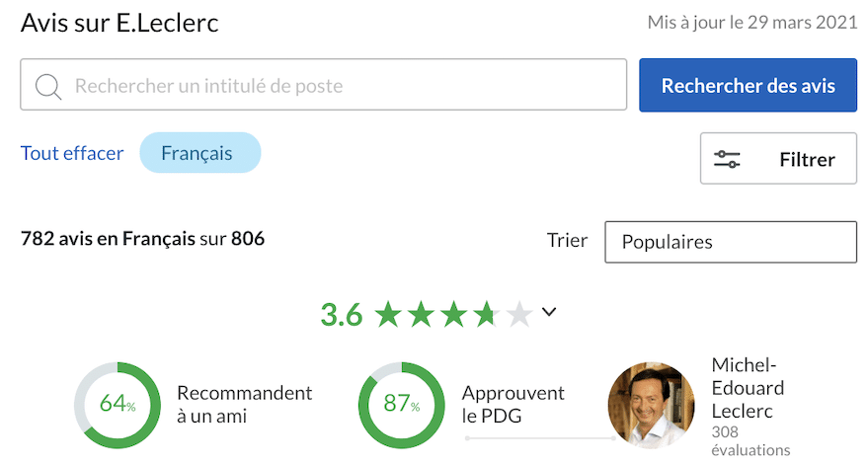868x464 pixels.
Task: Click the Mis à jour le 29 mars 2021 text
Action: 752,22
